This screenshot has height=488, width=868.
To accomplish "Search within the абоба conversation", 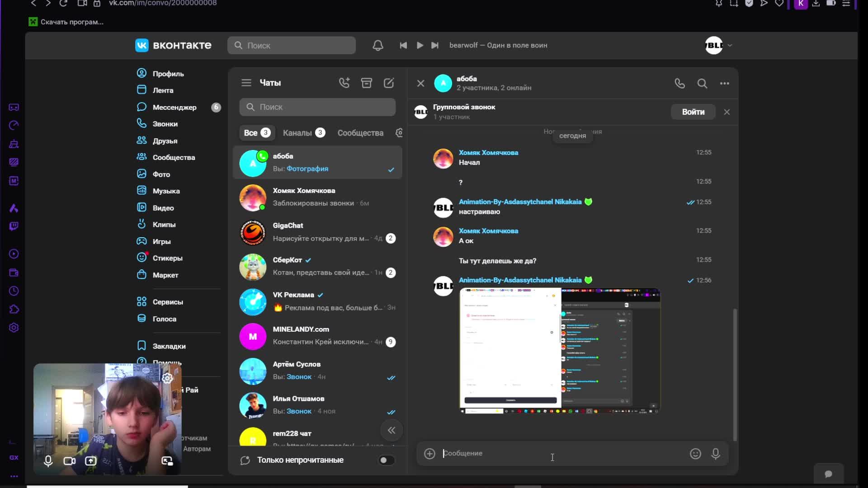I will point(702,83).
